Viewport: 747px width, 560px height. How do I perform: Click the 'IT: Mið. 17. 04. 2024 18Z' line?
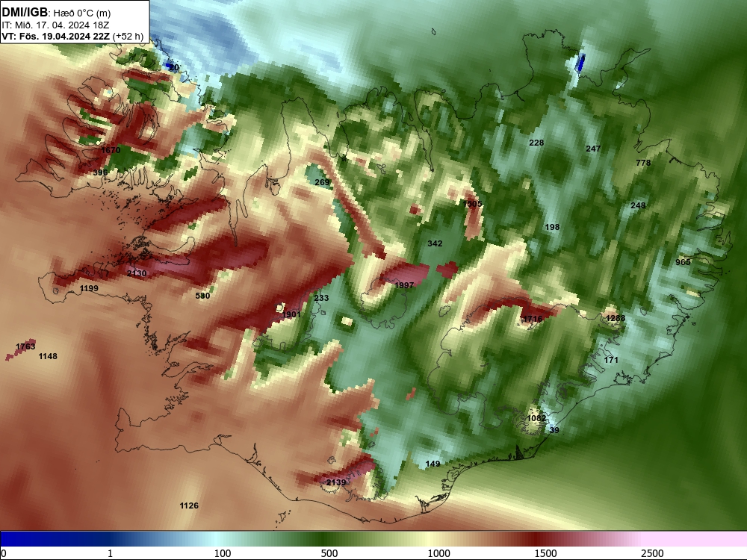point(55,25)
